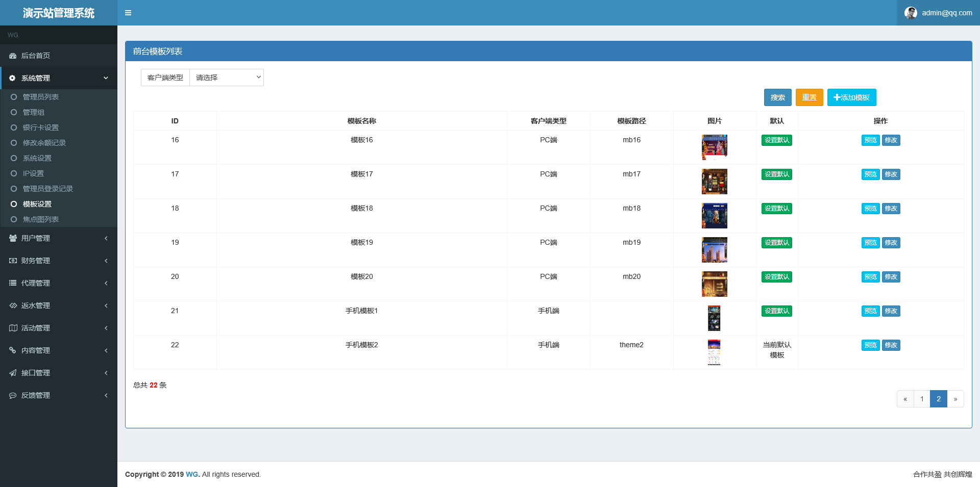Image resolution: width=980 pixels, height=487 pixels.
Task: Preview 手机模板1 with 预览 button
Action: click(871, 311)
